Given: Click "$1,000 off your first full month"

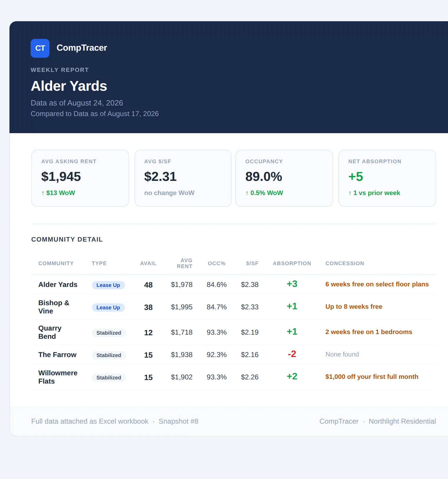Looking at the screenshot, I should click(372, 377).
